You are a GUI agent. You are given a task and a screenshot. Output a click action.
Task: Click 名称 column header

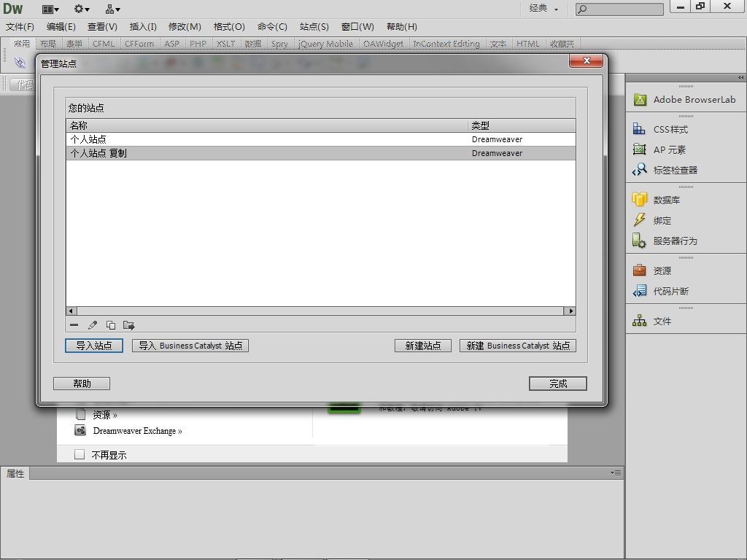click(x=267, y=125)
